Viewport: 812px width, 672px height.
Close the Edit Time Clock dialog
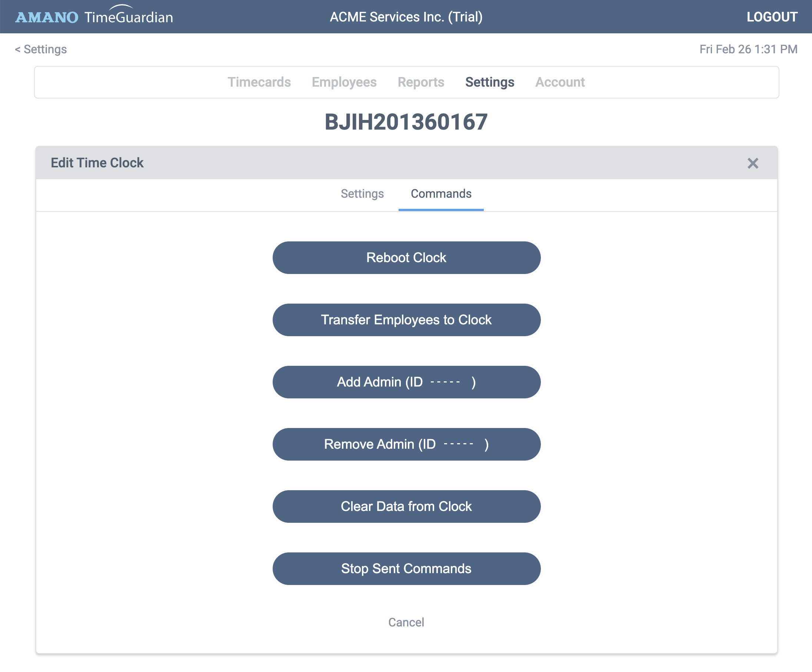[x=752, y=163]
